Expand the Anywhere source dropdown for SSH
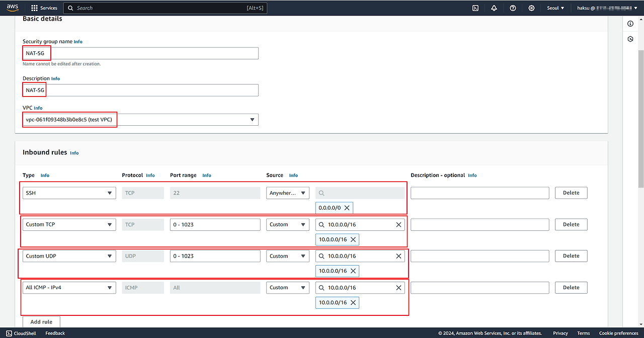 point(287,193)
